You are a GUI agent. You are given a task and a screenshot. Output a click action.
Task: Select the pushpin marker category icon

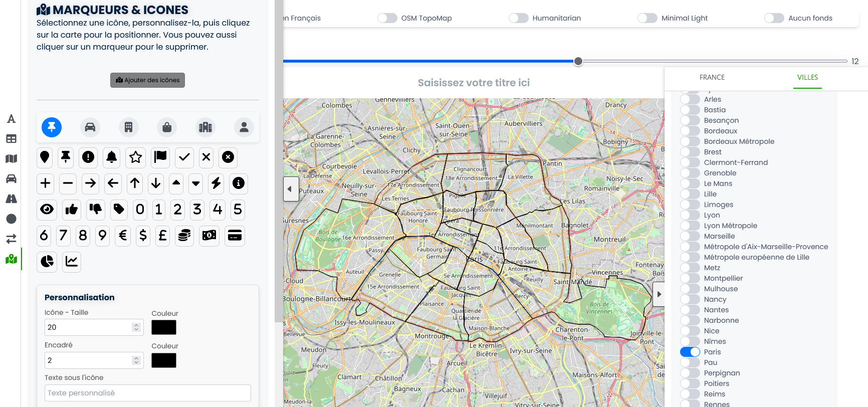click(52, 127)
